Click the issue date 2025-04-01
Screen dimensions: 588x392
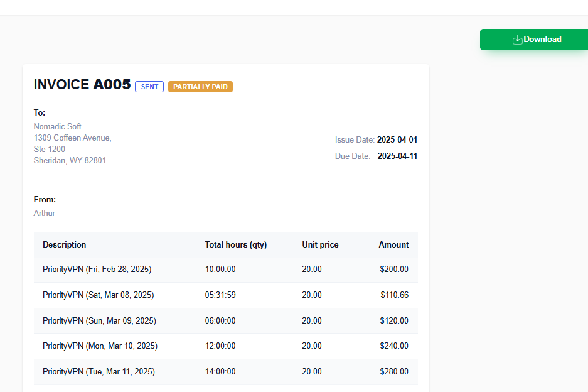pyautogui.click(x=397, y=139)
